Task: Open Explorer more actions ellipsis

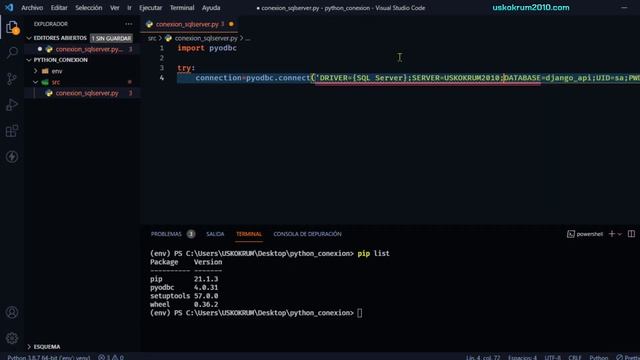Action: coord(129,24)
